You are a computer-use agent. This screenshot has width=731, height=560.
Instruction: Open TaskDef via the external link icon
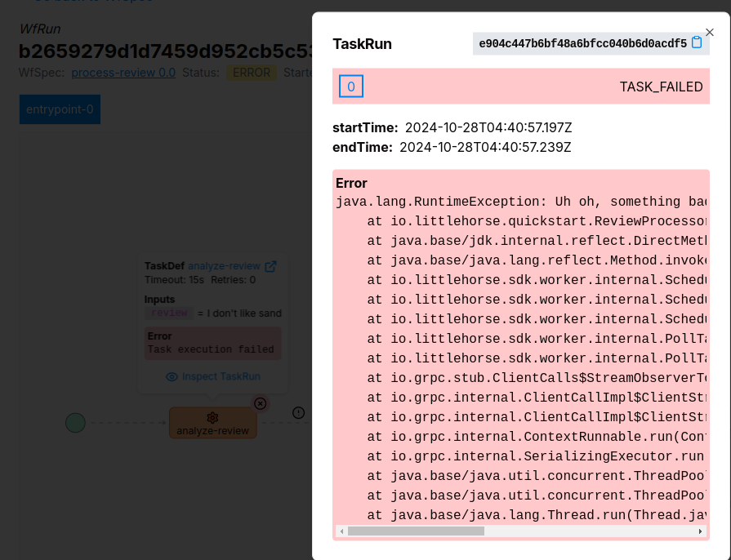pyautogui.click(x=271, y=265)
